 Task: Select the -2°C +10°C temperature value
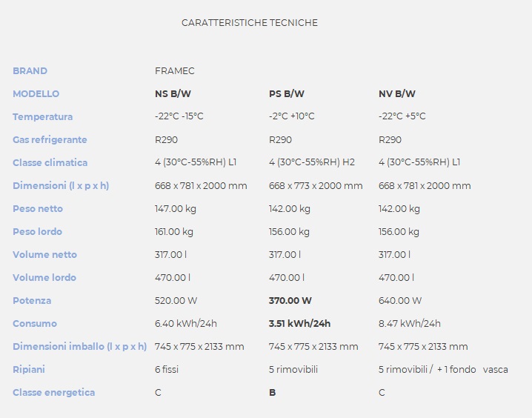(x=292, y=116)
